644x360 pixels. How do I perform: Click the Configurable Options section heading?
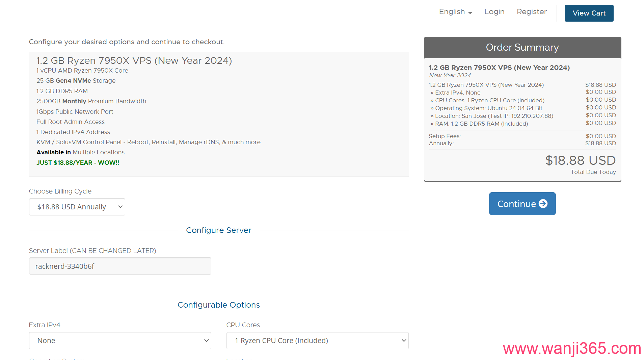(218, 305)
